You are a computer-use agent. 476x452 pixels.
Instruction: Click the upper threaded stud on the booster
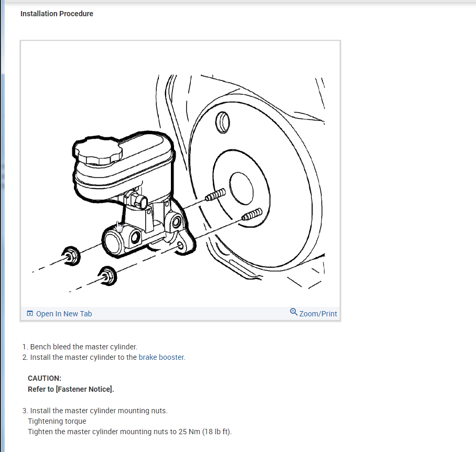215,195
